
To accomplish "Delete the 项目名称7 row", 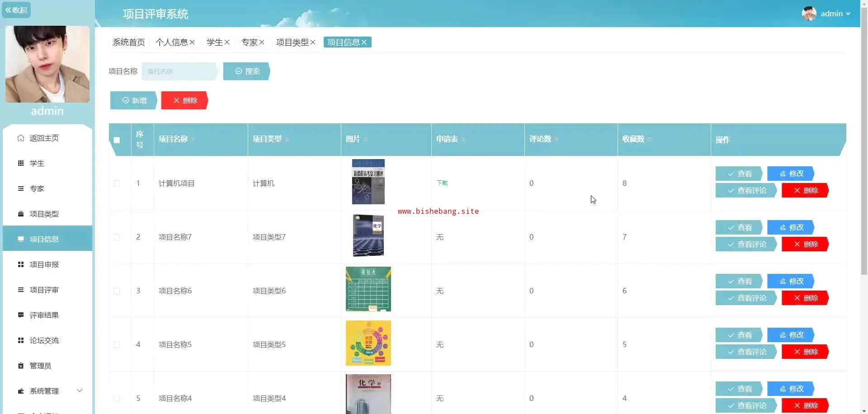I will pos(806,245).
